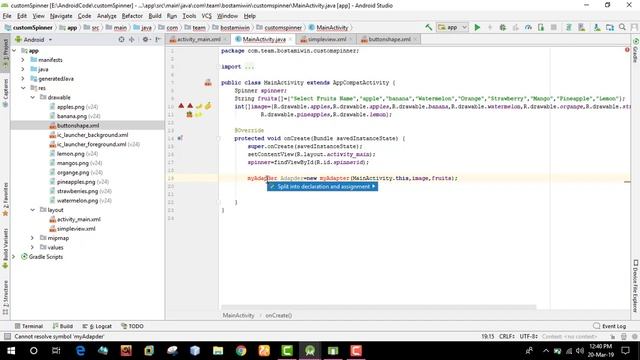The height and width of the screenshot is (360, 640).
Task: Open the SDK Manager icon
Action: click(597, 27)
